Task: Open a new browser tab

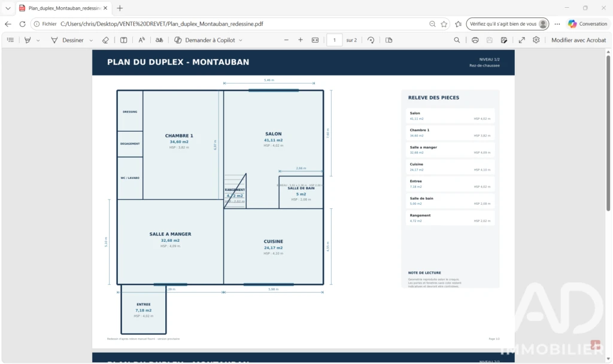Action: (x=120, y=8)
